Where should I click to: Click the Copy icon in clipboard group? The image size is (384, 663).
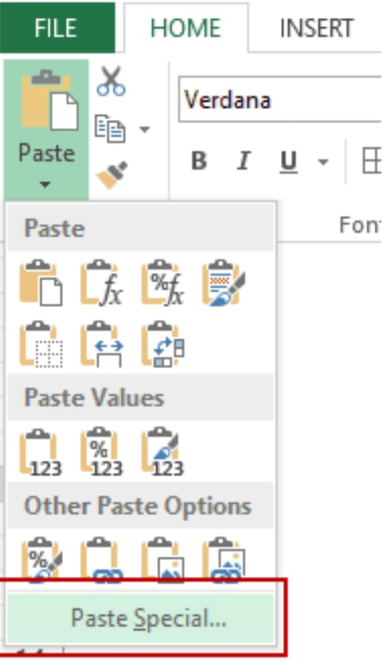110,128
